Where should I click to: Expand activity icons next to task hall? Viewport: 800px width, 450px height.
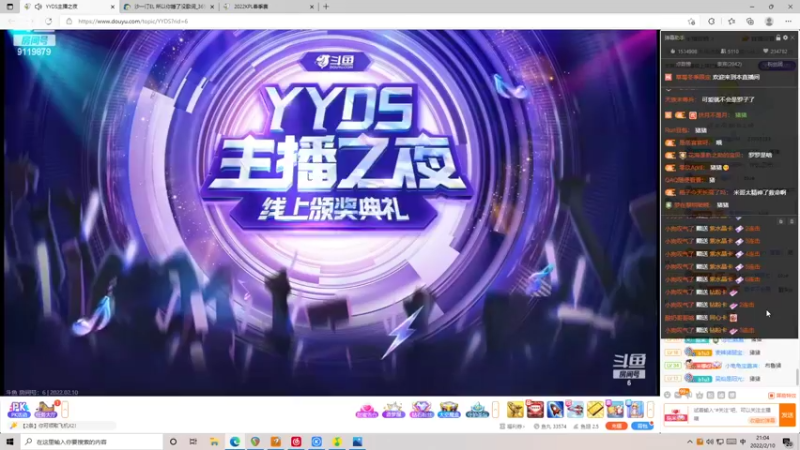pyautogui.click(x=65, y=409)
